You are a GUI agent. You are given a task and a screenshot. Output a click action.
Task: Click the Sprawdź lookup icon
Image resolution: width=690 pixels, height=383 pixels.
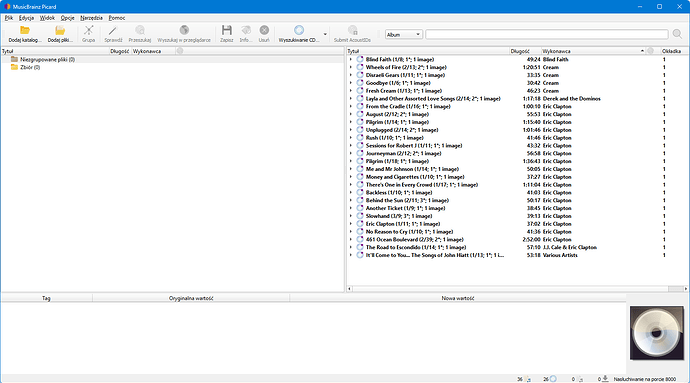pyautogui.click(x=113, y=30)
